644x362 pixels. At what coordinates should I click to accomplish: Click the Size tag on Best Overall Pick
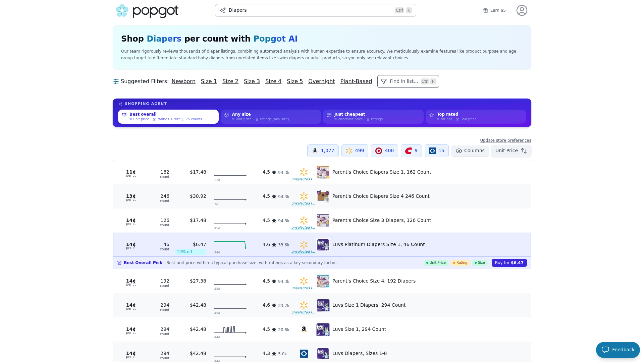pyautogui.click(x=480, y=263)
